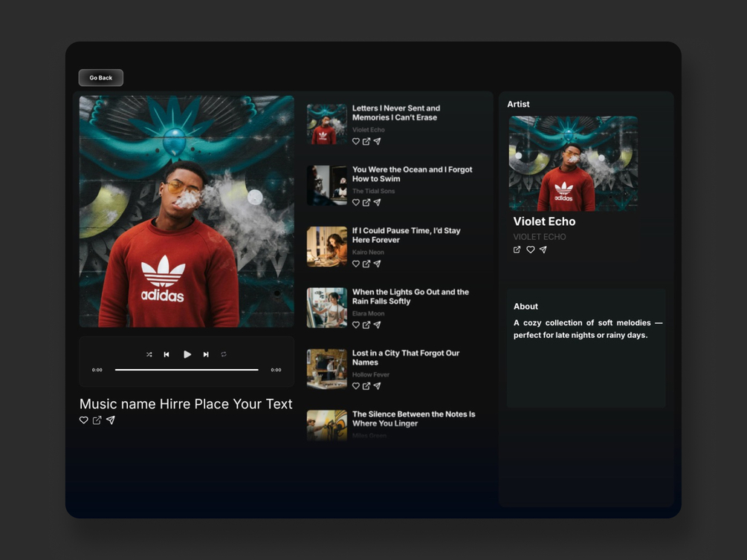Click 'Music name Hirre Place Your Text' title
The height and width of the screenshot is (560, 747).
[186, 404]
